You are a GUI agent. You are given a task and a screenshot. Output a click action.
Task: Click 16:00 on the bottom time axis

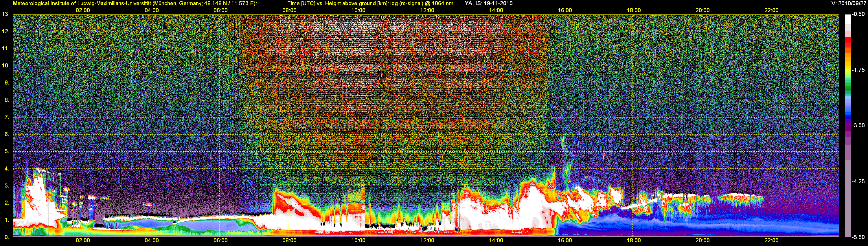[x=565, y=240]
